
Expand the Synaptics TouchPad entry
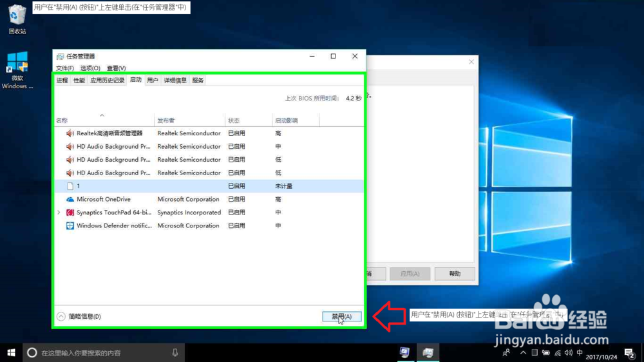click(59, 213)
